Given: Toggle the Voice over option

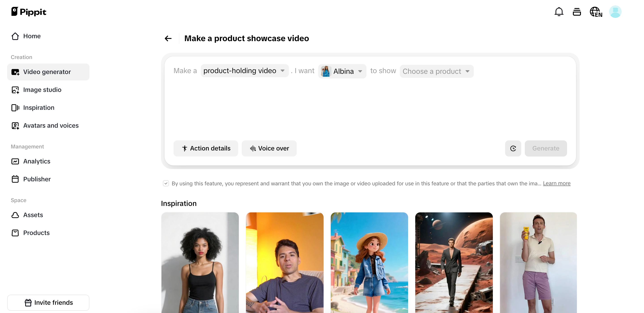Looking at the screenshot, I should click(269, 148).
